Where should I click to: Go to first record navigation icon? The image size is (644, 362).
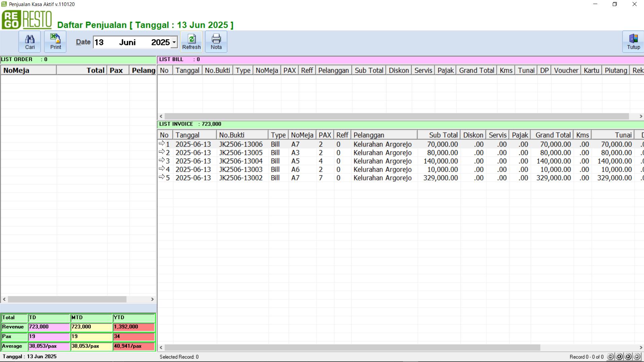click(x=611, y=357)
